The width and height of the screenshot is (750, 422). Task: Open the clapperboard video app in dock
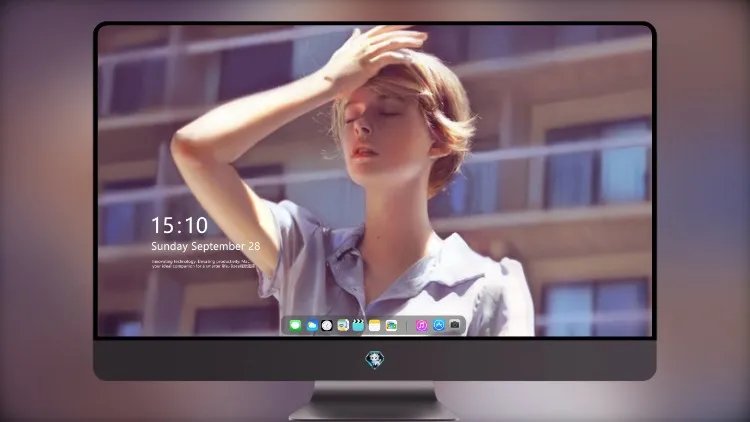pyautogui.click(x=358, y=326)
